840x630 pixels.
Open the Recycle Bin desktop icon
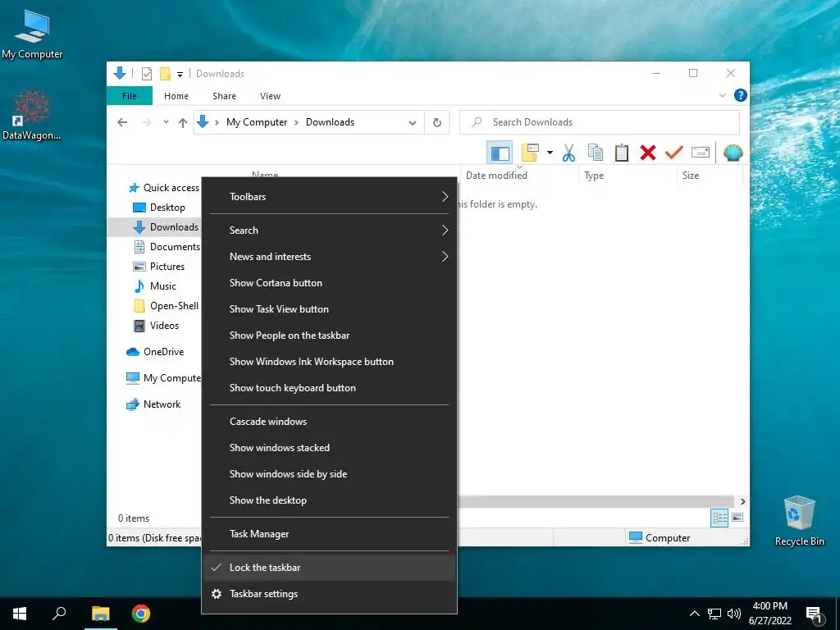click(x=799, y=521)
